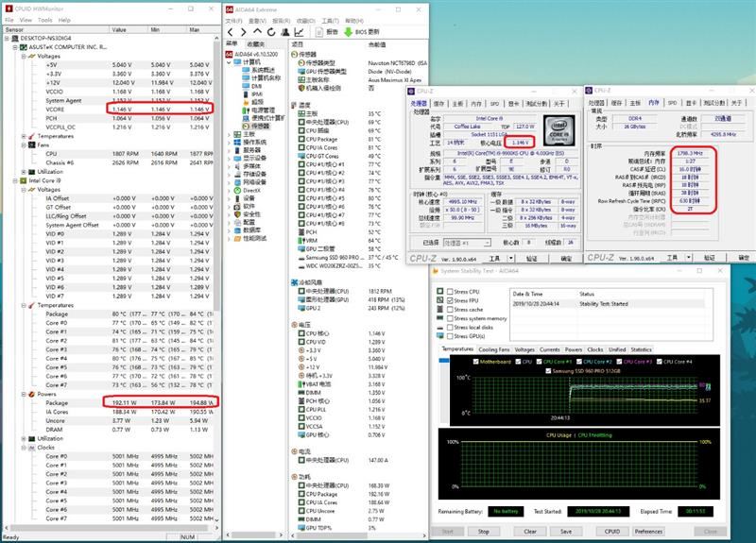Collapse Powers node in HWMonitor
This screenshot has height=543, width=756.
coord(24,394)
